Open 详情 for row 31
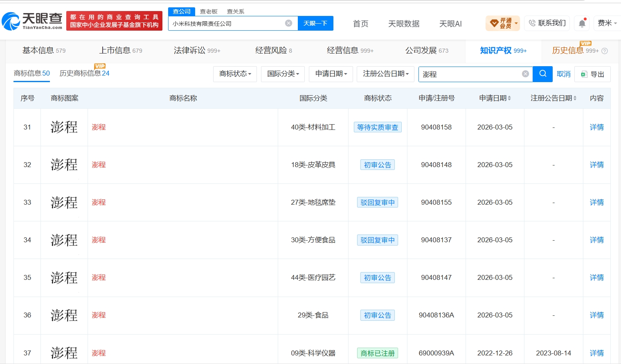The height and width of the screenshot is (364, 621). point(597,127)
